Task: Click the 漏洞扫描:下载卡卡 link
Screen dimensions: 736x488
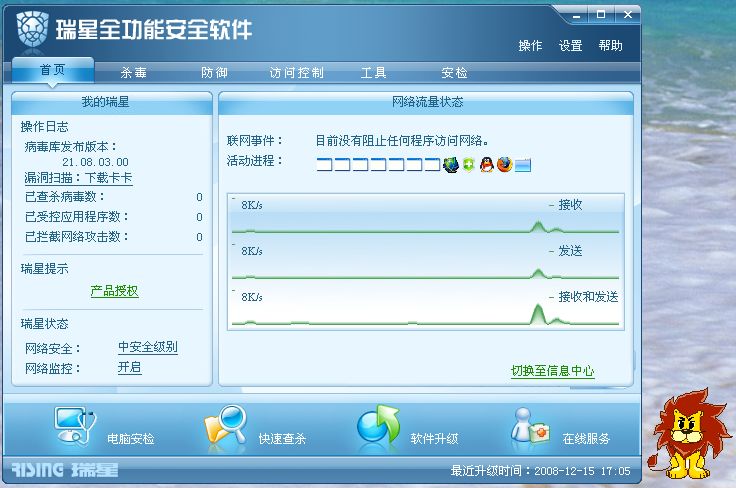Action: [x=78, y=178]
